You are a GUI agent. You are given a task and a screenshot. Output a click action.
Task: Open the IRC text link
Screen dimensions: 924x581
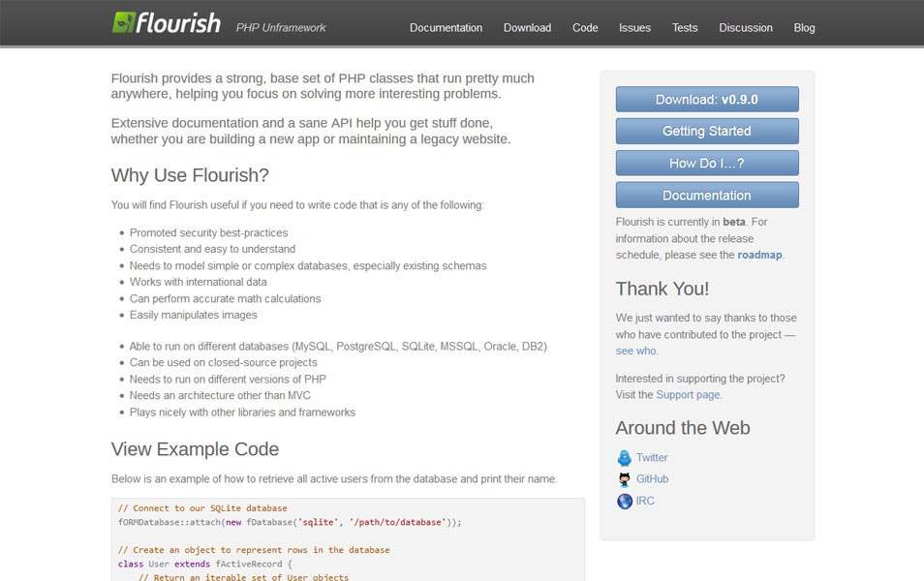point(645,501)
